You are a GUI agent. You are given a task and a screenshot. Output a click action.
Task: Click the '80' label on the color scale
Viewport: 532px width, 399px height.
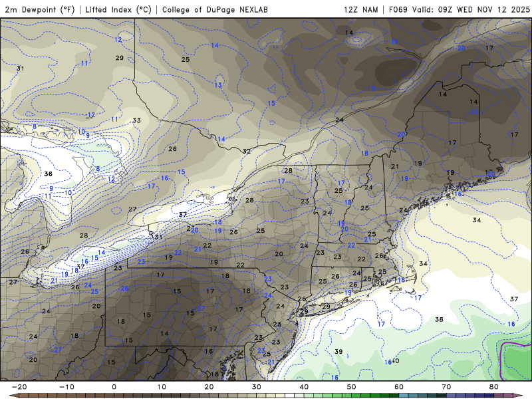[494, 387]
